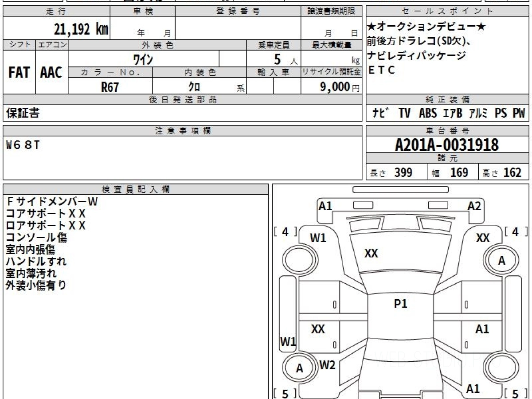Click the wheel circle marked A below W1

click(x=300, y=368)
